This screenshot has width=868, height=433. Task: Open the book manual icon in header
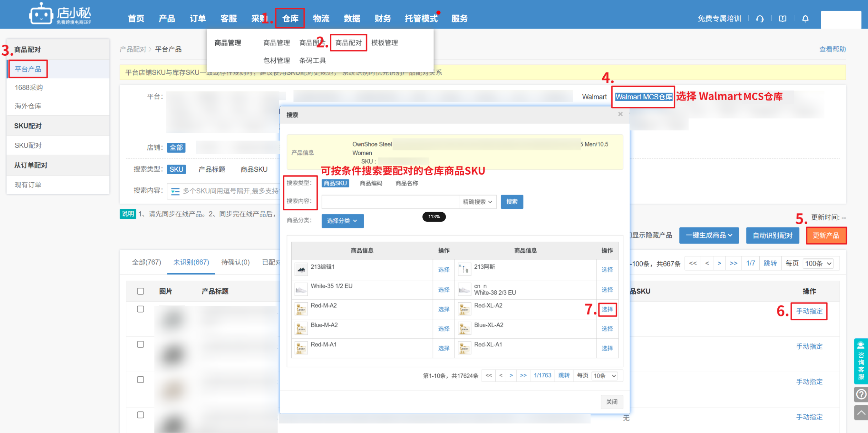782,19
